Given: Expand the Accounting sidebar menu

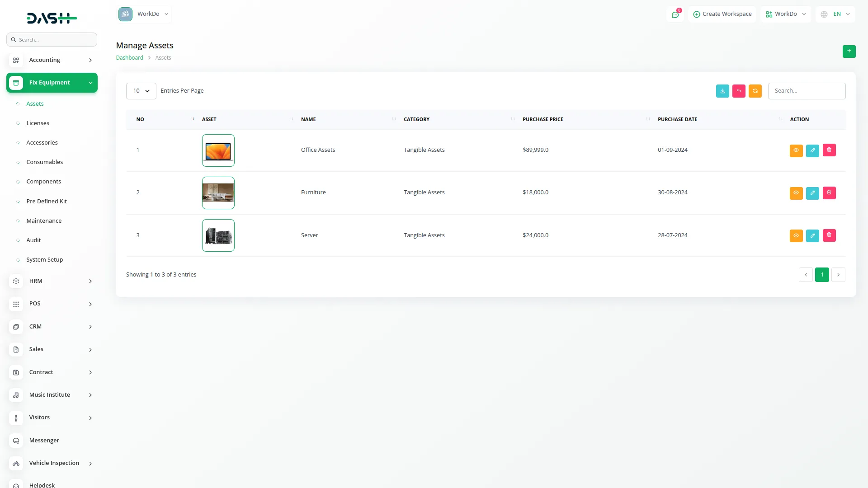Looking at the screenshot, I should (x=52, y=60).
